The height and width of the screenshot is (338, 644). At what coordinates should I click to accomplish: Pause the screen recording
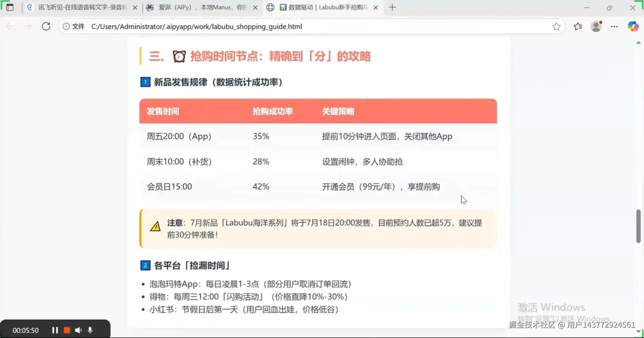(55, 330)
